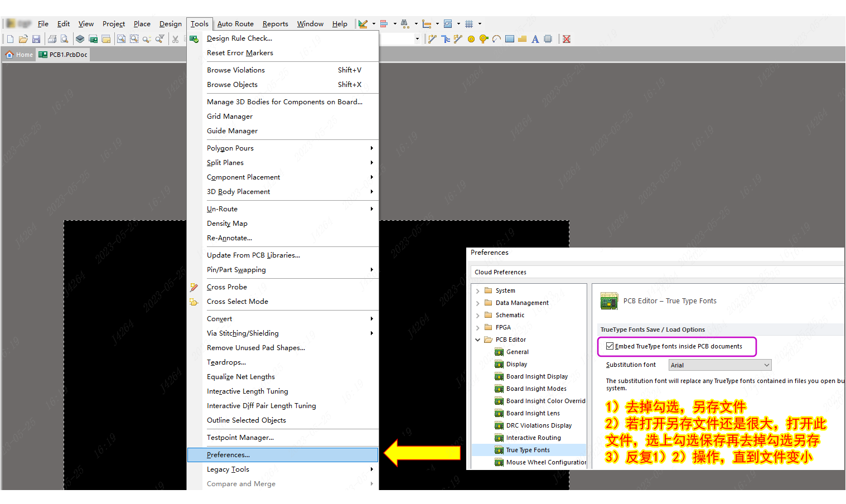Click the Open folder icon in toolbar
This screenshot has height=504, width=846.
(23, 39)
